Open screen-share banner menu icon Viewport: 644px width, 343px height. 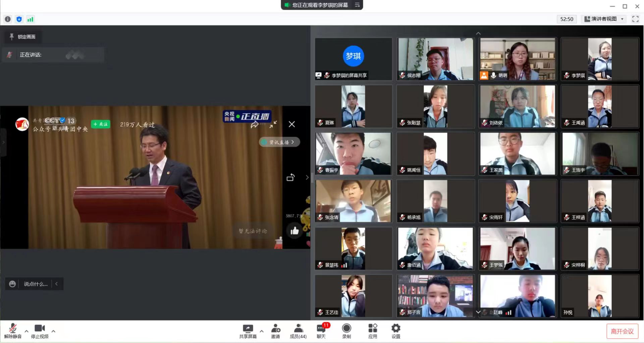pyautogui.click(x=357, y=5)
